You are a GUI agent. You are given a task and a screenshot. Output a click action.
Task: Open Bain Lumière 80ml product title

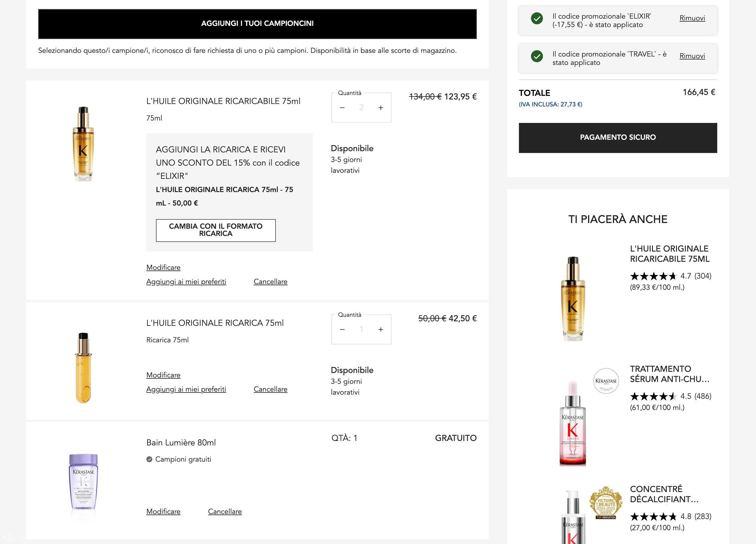tap(181, 442)
